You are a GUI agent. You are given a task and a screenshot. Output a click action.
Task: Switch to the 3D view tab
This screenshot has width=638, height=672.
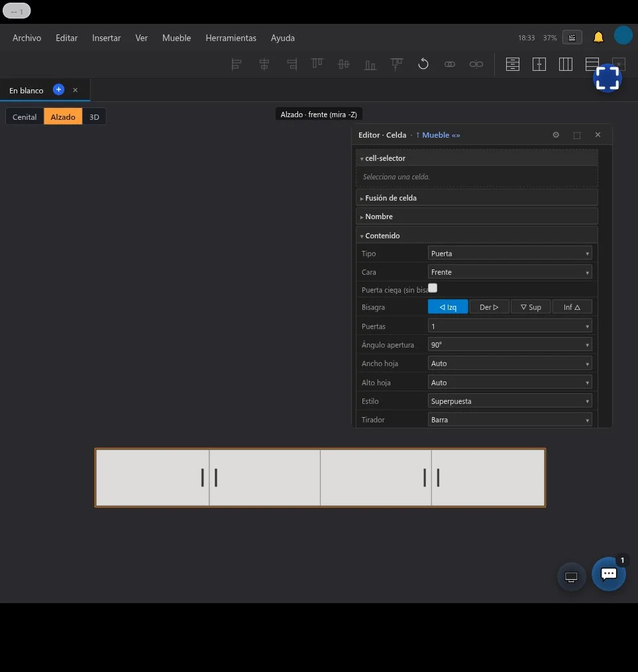(94, 117)
